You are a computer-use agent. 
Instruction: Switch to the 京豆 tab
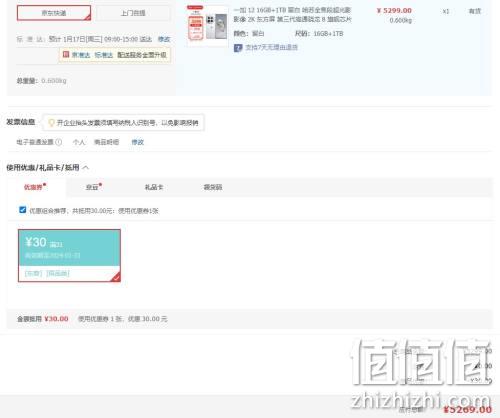(x=93, y=187)
